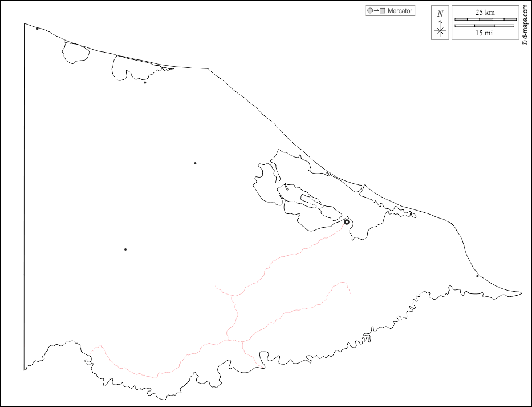Select the capital city ring marker
The height and width of the screenshot is (407, 532).
347,222
